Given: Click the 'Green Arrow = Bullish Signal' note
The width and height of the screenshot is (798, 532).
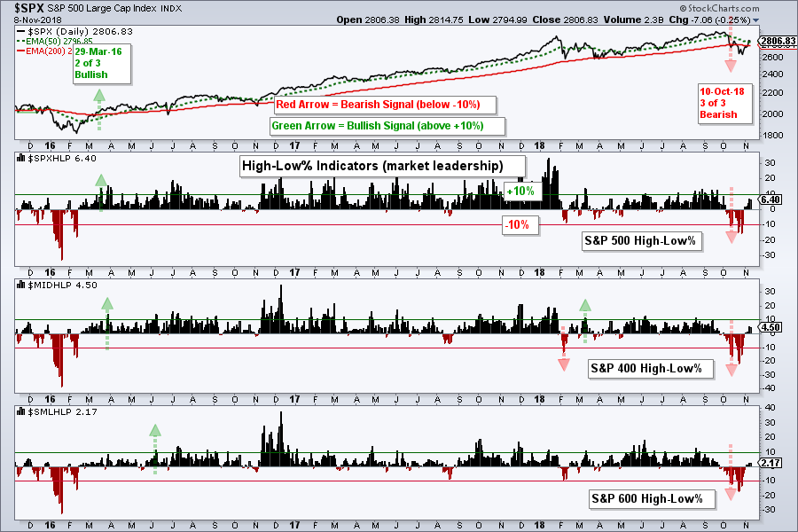Looking at the screenshot, I should pos(387,126).
